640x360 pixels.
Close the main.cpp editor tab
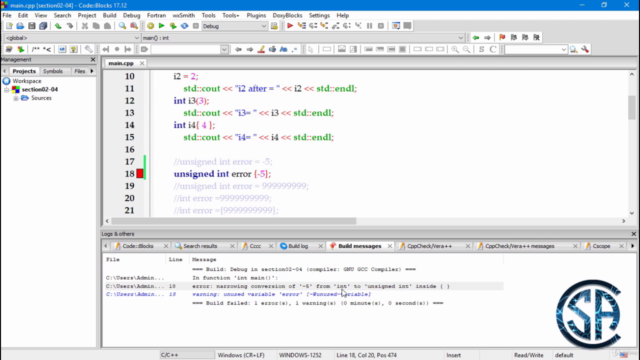[142, 63]
